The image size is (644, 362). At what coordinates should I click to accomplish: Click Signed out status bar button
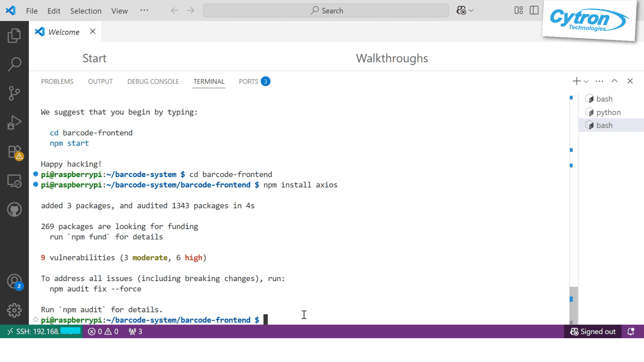point(593,331)
